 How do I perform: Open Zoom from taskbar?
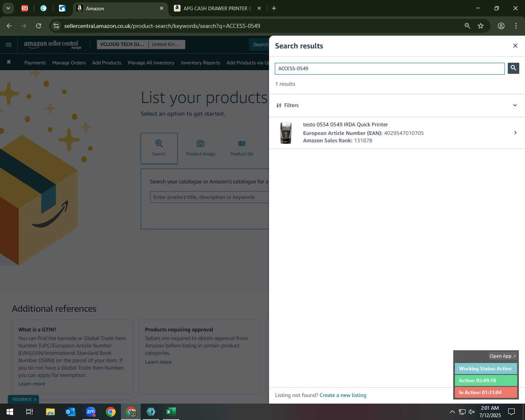tap(91, 412)
